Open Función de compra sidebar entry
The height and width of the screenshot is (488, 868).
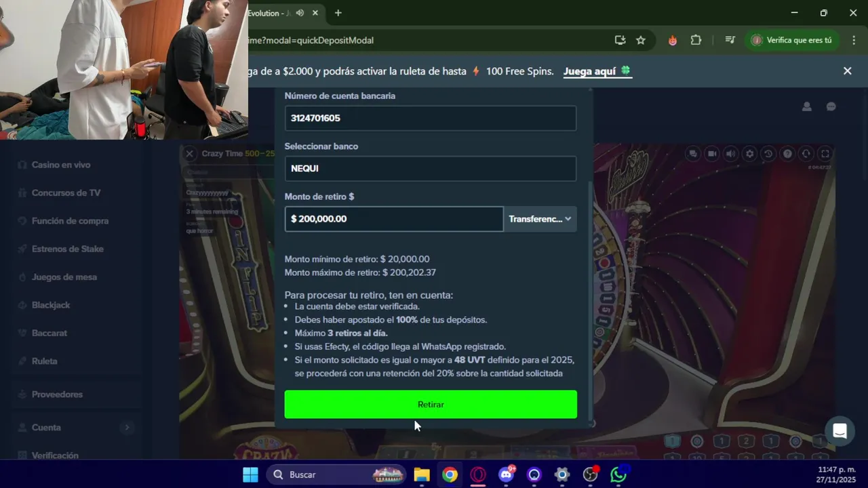pyautogui.click(x=70, y=221)
